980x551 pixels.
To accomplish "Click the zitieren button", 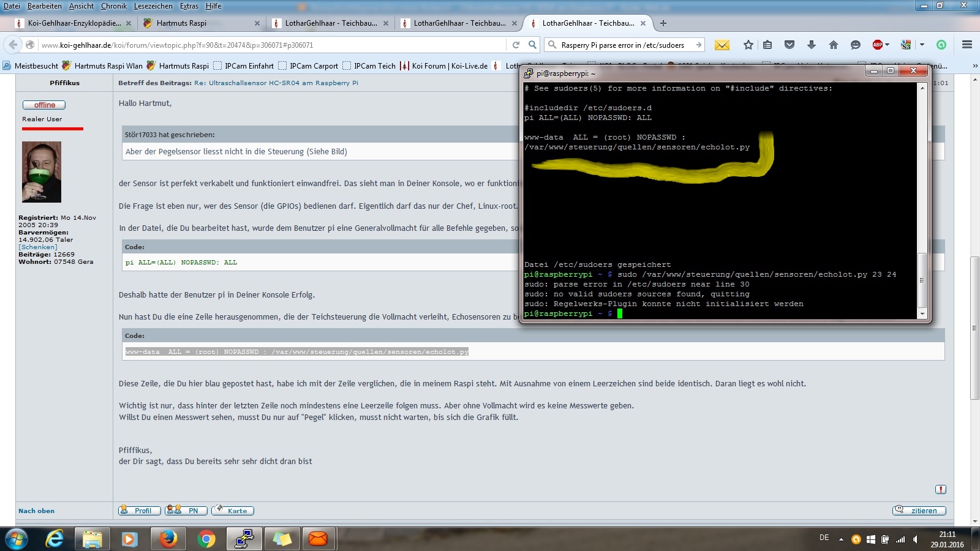I will (x=919, y=511).
